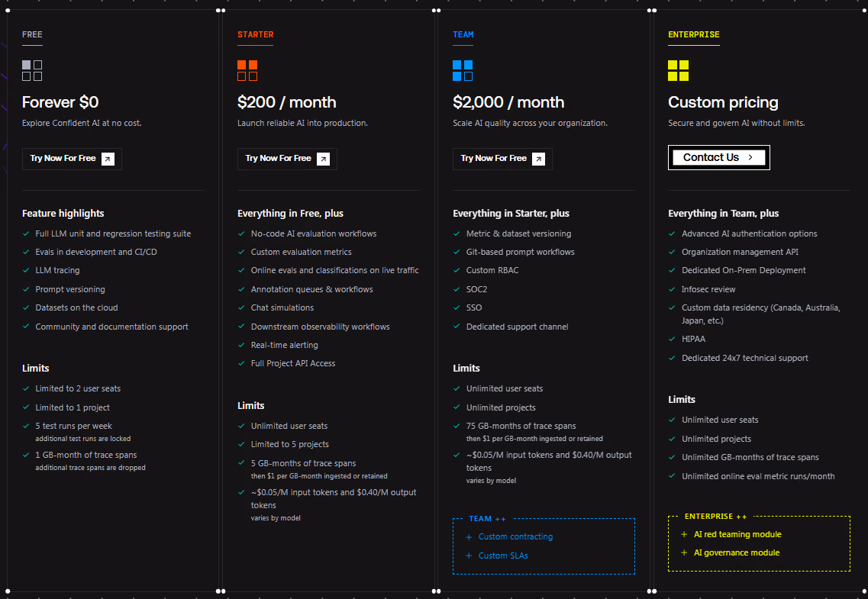
Task: Click 'Dedicated On-Prem Deployment' text
Action: (744, 270)
